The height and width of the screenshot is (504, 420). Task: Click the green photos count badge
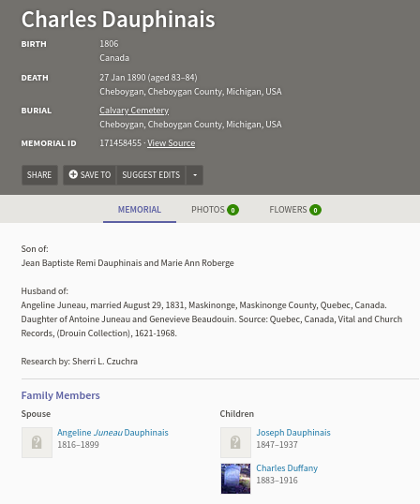click(x=232, y=210)
